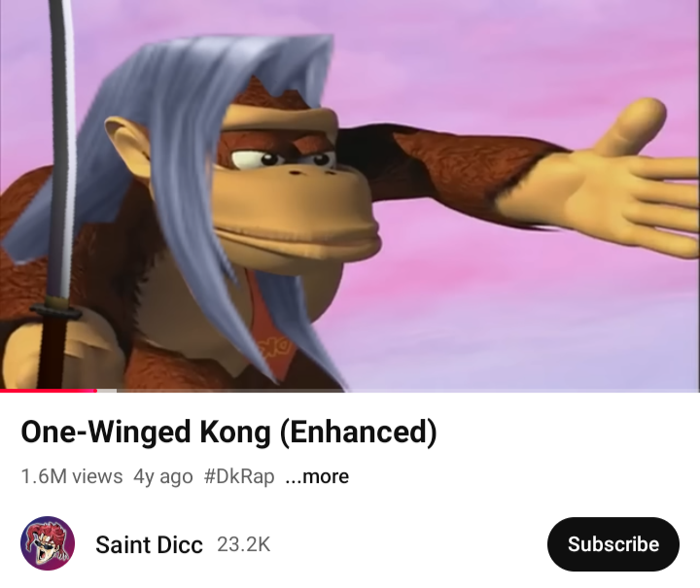The width and height of the screenshot is (700, 588).
Task: Jump to the light gray buffered segment
Action: 107,391
